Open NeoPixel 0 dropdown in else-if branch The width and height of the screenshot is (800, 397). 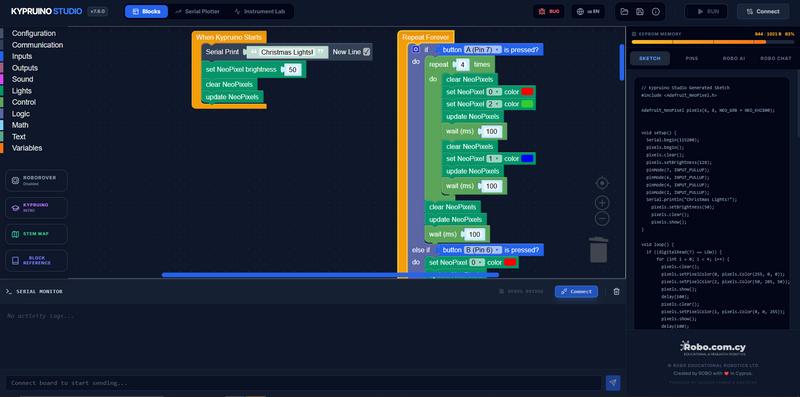[x=477, y=262]
